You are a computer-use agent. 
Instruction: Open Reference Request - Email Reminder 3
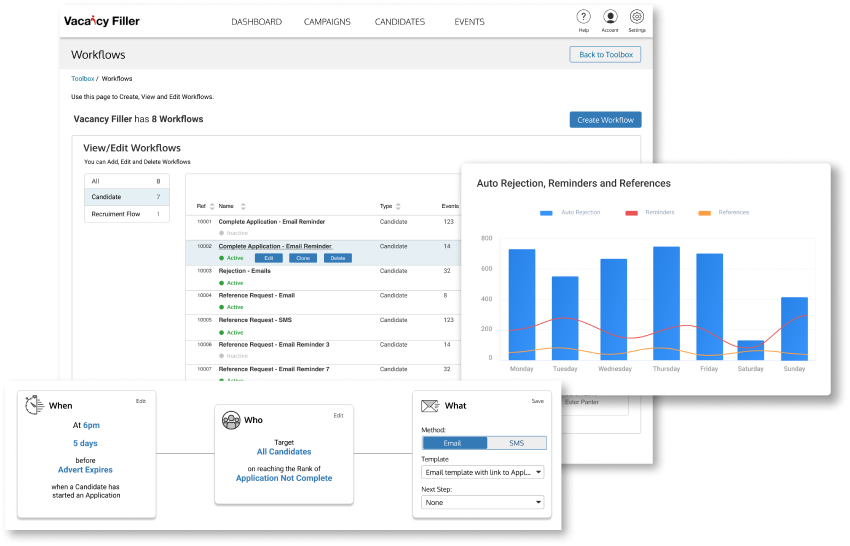(x=274, y=345)
